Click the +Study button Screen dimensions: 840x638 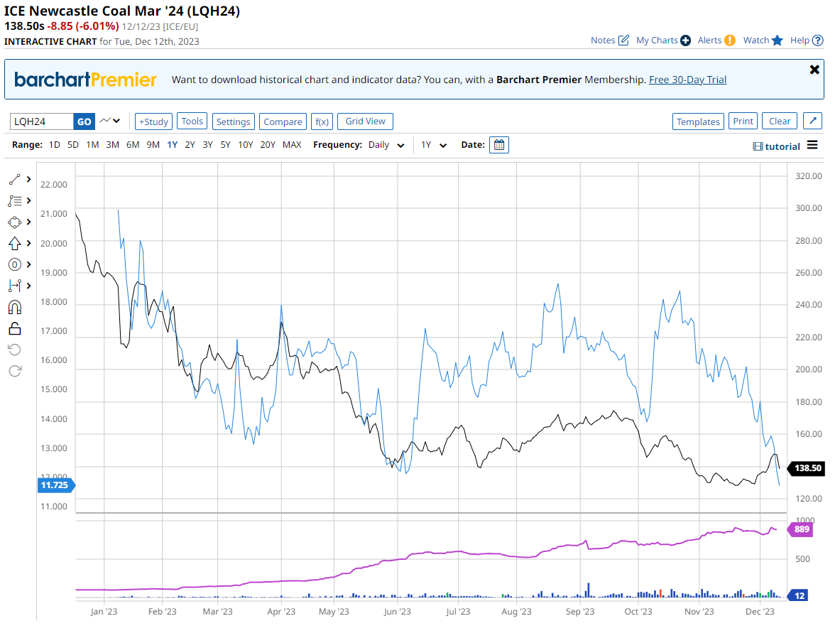point(153,121)
